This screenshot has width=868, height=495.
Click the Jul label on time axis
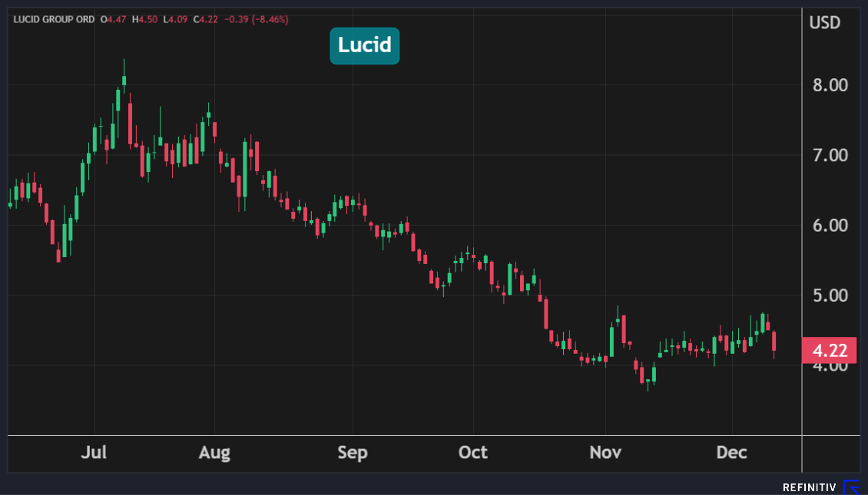94,453
